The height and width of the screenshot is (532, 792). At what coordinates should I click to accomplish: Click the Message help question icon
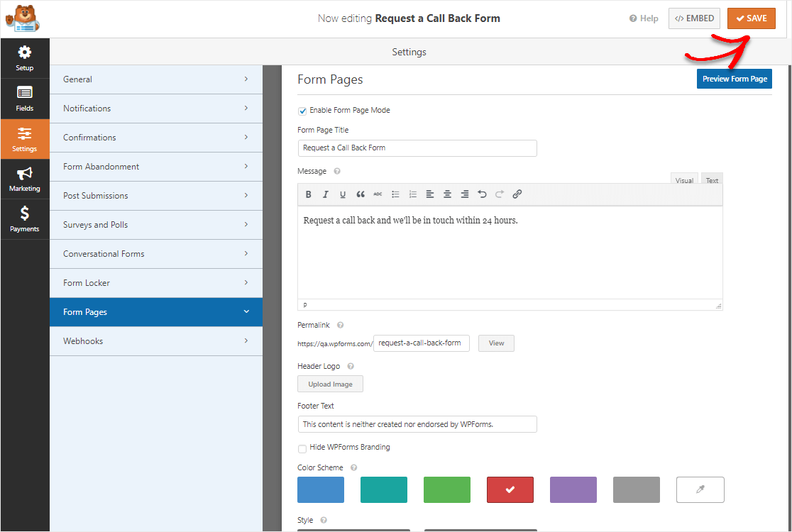click(337, 171)
